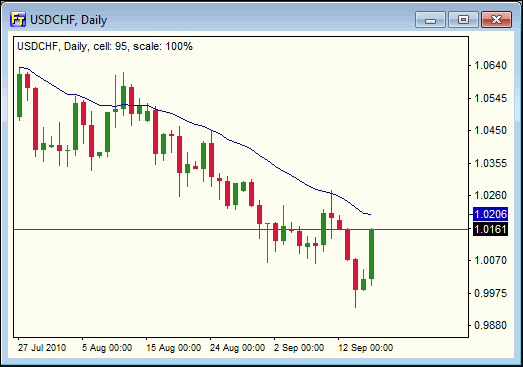Screen dimensions: 523x367
Task: Click the 1.0545 price axis label
Action: tap(490, 98)
